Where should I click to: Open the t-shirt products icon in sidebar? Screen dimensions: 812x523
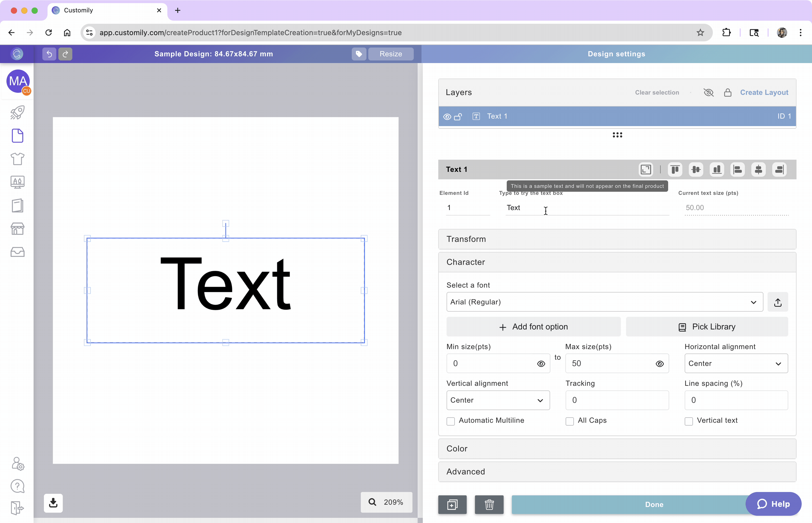pyautogui.click(x=17, y=159)
